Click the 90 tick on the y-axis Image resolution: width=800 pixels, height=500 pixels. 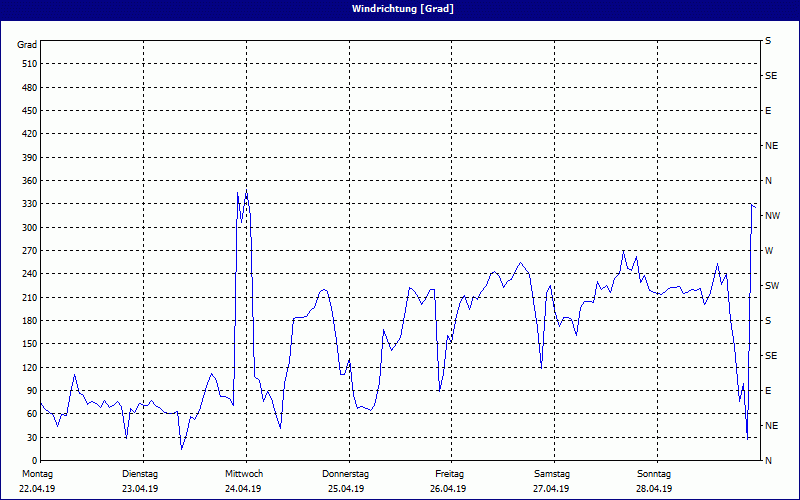coord(31,391)
